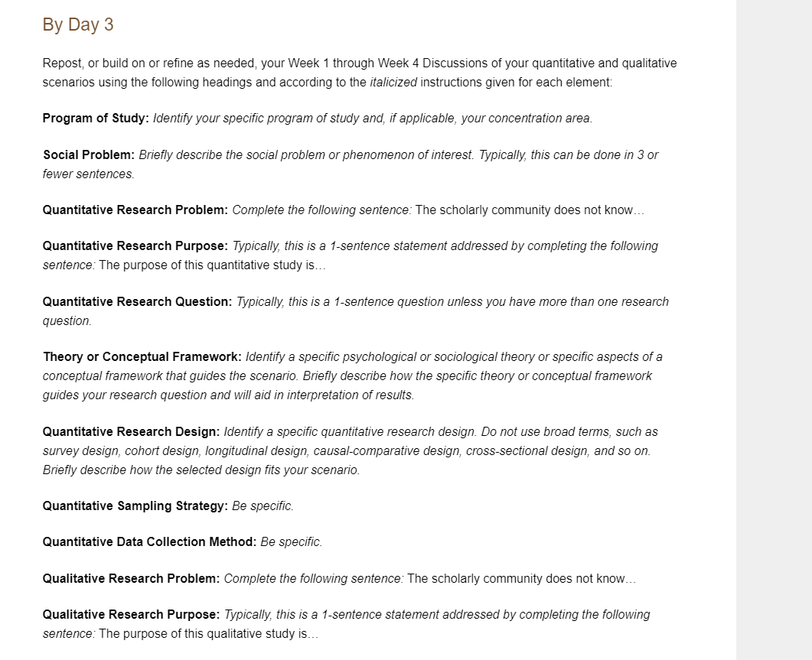Click the Program of Study heading
The width and height of the screenshot is (812, 660).
click(x=96, y=119)
